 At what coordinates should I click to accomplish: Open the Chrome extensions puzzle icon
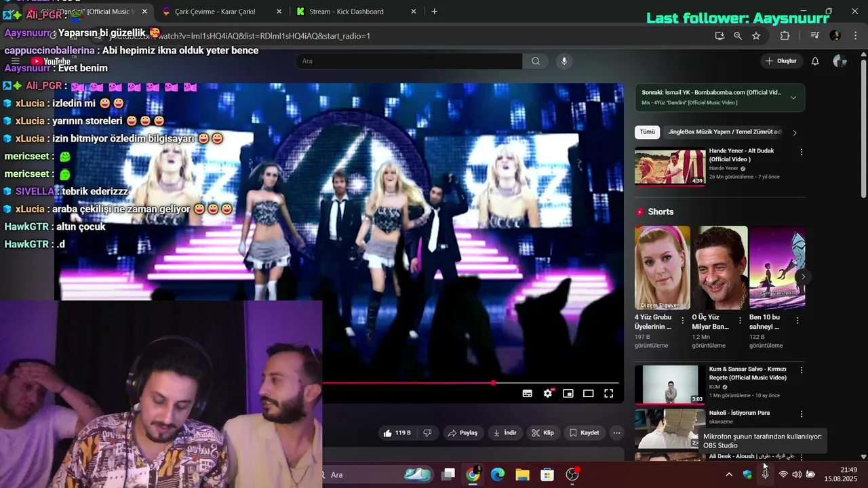(785, 36)
